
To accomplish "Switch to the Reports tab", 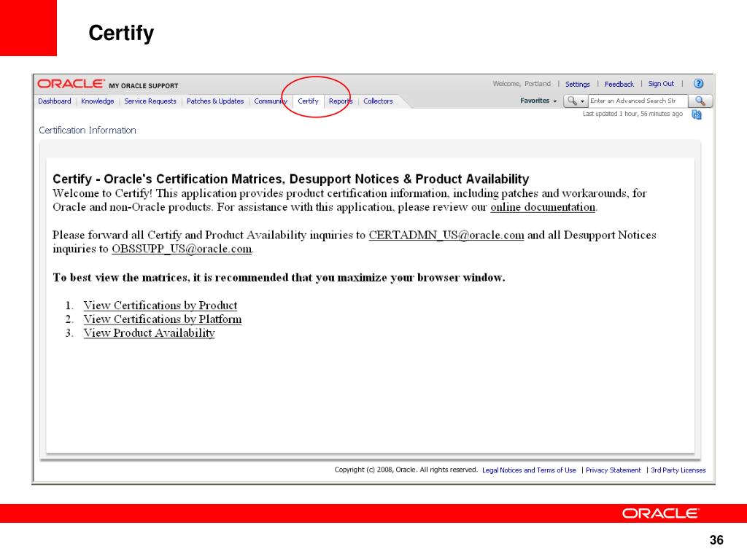I will pyautogui.click(x=341, y=101).
